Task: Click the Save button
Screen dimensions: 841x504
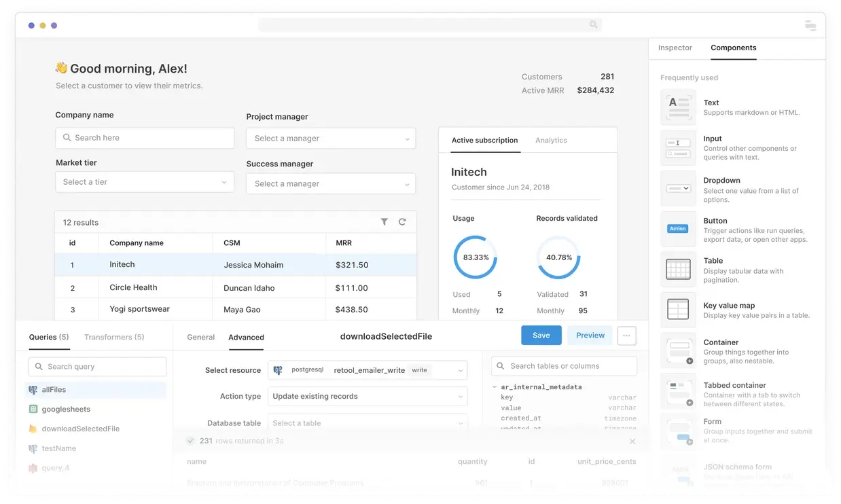Action: click(x=541, y=336)
